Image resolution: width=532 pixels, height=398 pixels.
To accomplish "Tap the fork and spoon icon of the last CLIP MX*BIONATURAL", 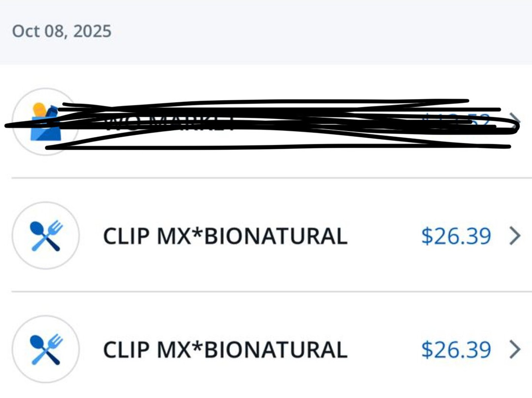I will pos(46,349).
